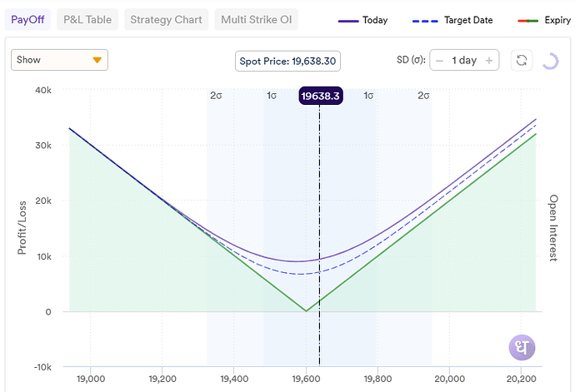
Task: Click the refresh chart icon
Action: (522, 60)
